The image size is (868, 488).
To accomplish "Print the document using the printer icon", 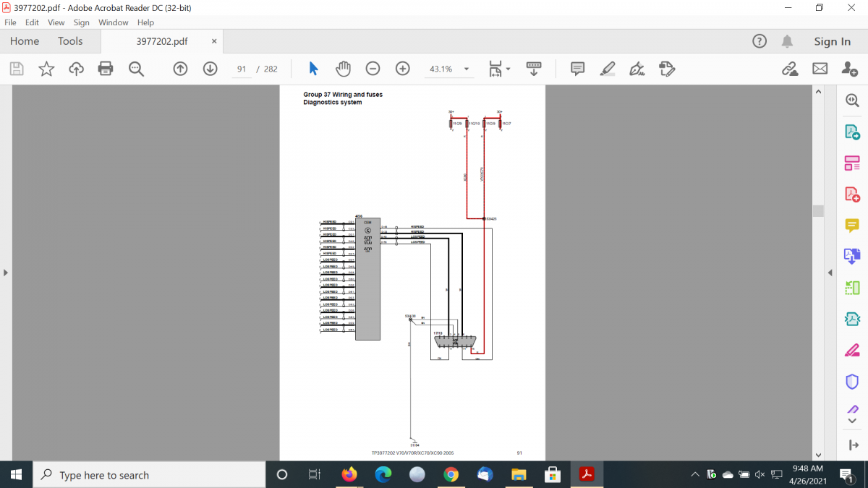I will pos(106,69).
